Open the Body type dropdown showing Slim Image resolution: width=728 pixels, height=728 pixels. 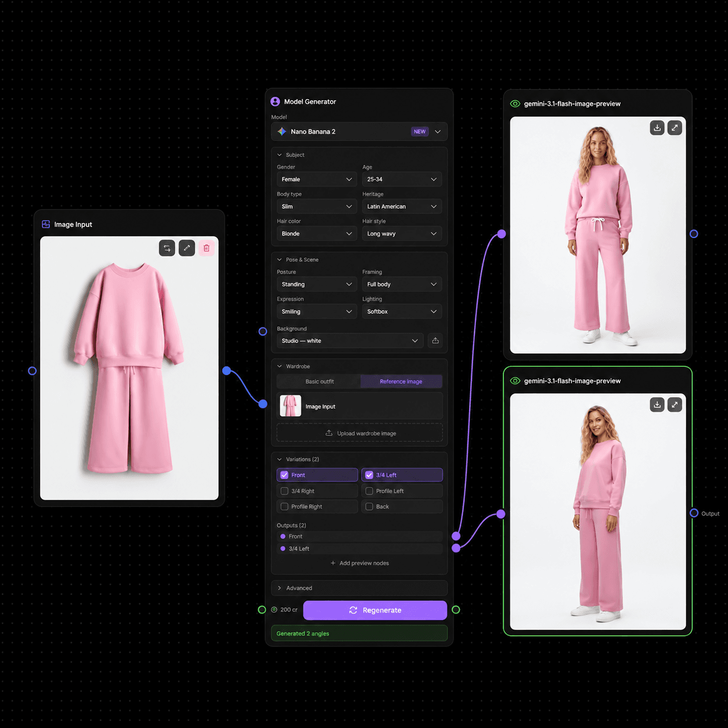pos(317,207)
